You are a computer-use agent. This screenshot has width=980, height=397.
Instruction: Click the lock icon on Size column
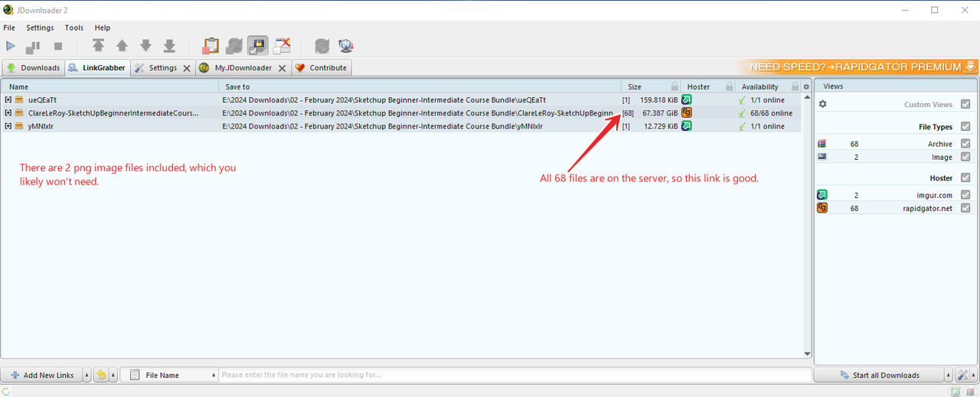(675, 86)
